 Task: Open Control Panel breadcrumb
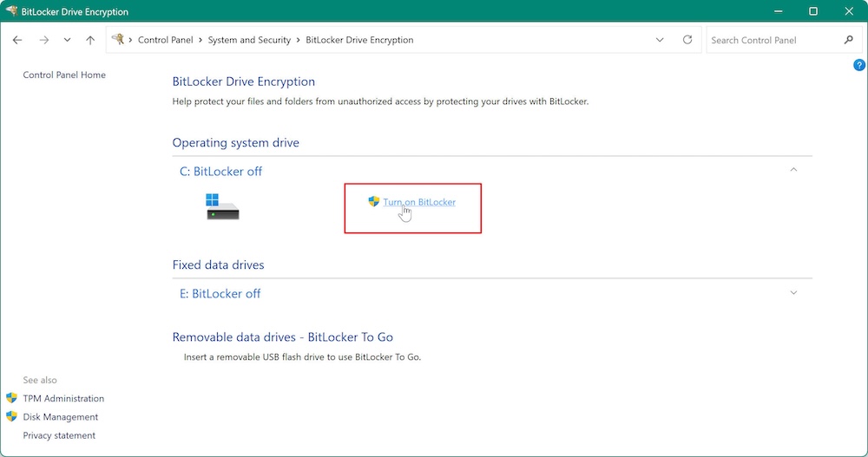(x=166, y=40)
